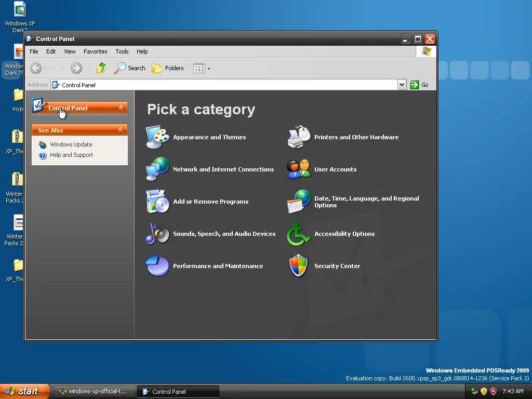Open the Security Center shield icon
This screenshot has height=399, width=532.
[299, 265]
